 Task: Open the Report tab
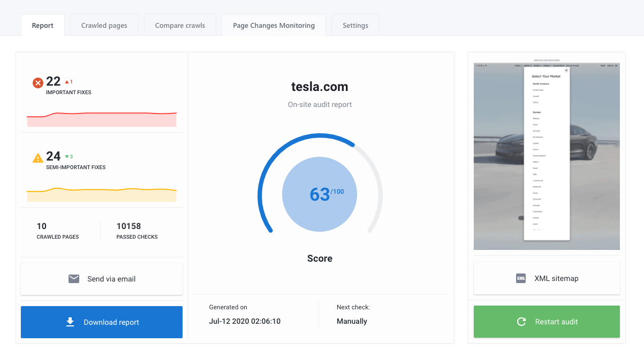click(x=43, y=25)
